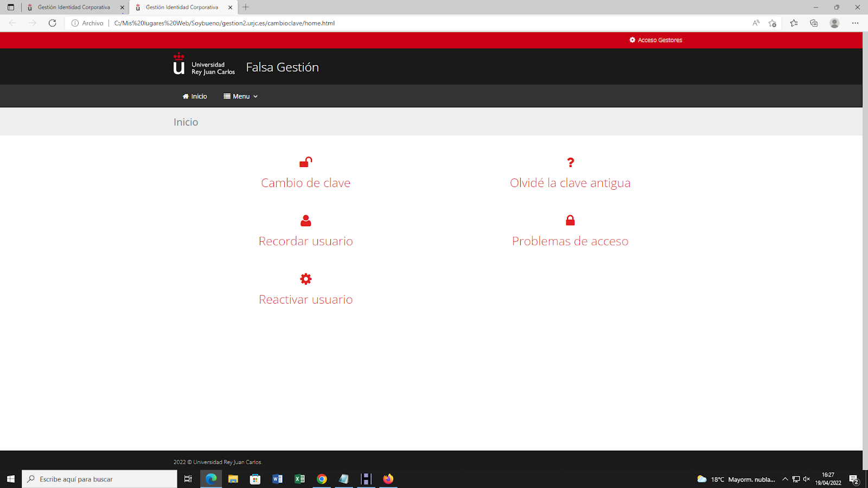Open the Favorites list icon
The width and height of the screenshot is (868, 488).
(x=794, y=23)
